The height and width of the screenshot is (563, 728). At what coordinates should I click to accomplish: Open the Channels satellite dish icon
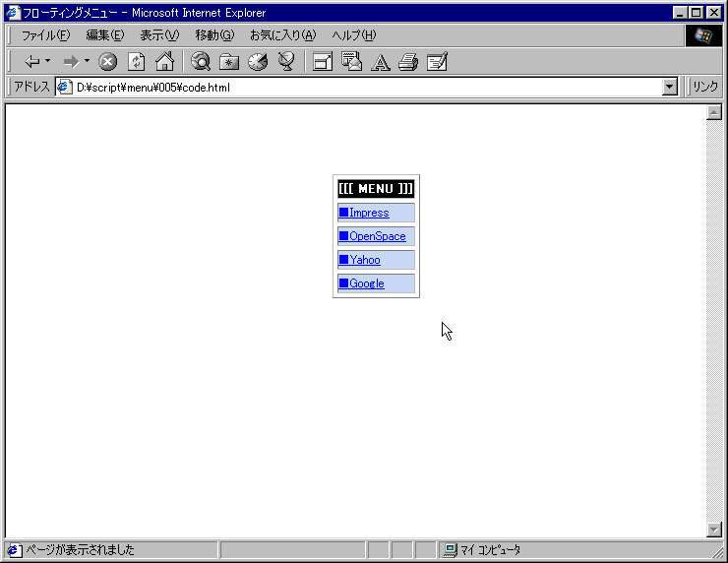[x=286, y=61]
